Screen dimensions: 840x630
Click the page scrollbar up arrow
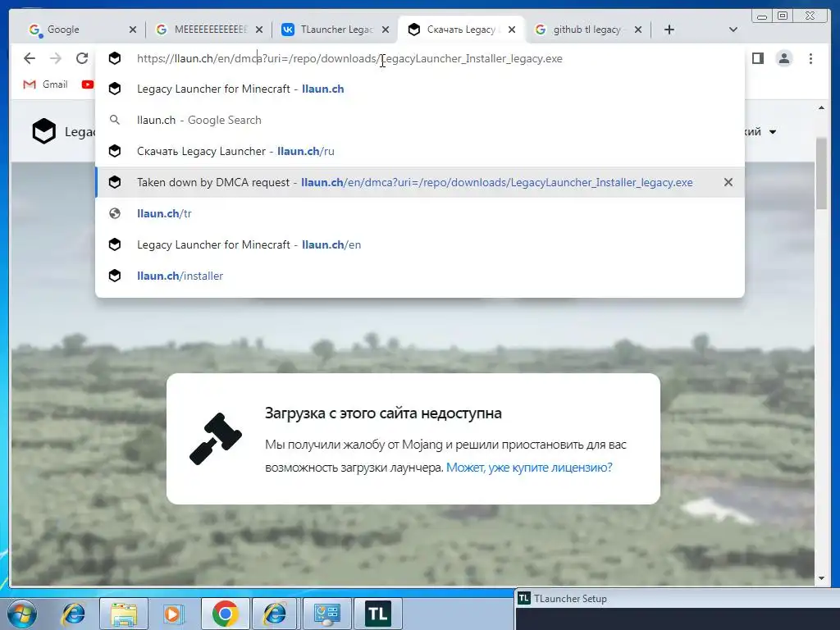tap(821, 107)
